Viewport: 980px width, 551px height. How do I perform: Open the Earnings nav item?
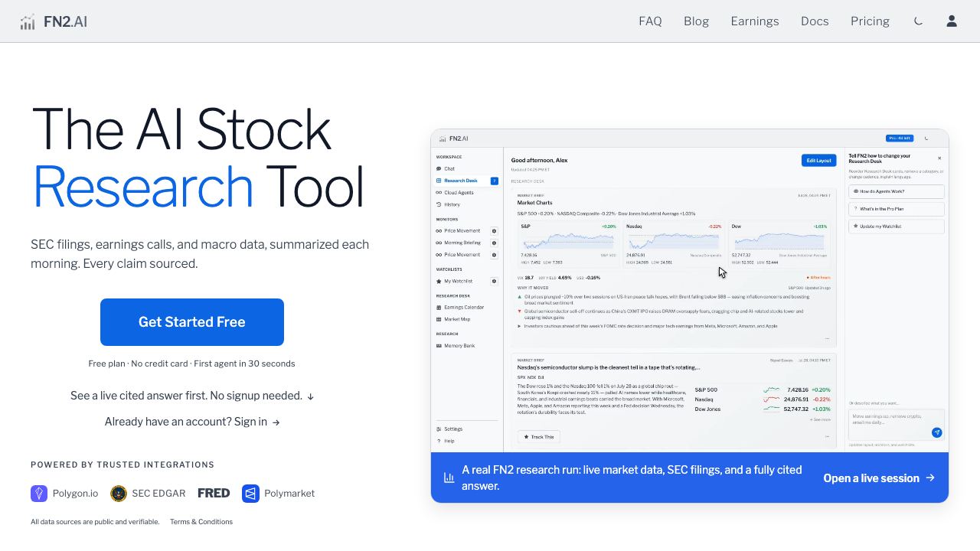click(x=755, y=21)
